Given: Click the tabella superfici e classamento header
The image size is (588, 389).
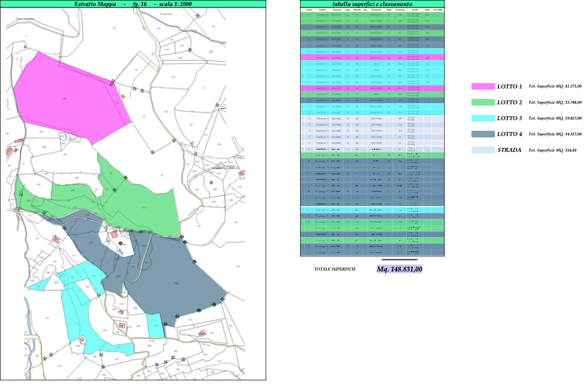Looking at the screenshot, I should (372, 4).
